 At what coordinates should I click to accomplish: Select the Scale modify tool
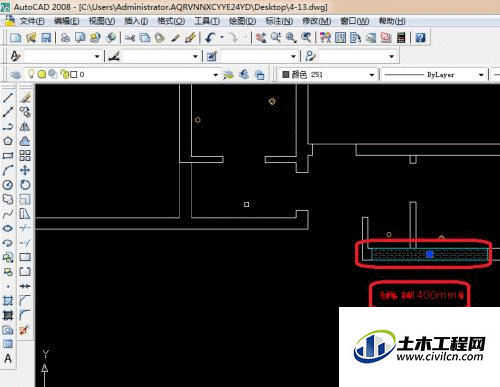(25, 199)
